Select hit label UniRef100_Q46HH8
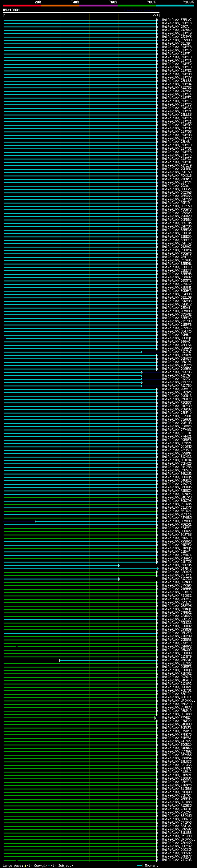Viewport: 197px width, 868px height. click(177, 589)
